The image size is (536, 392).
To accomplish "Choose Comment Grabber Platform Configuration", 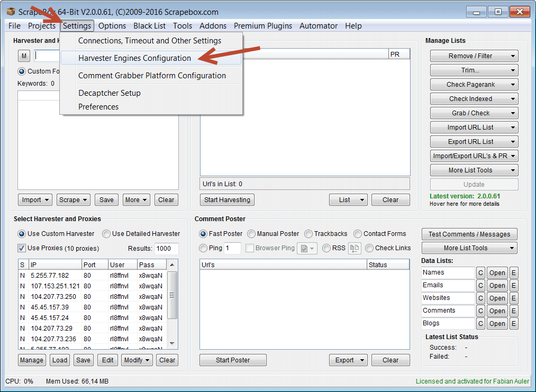I will coord(151,76).
